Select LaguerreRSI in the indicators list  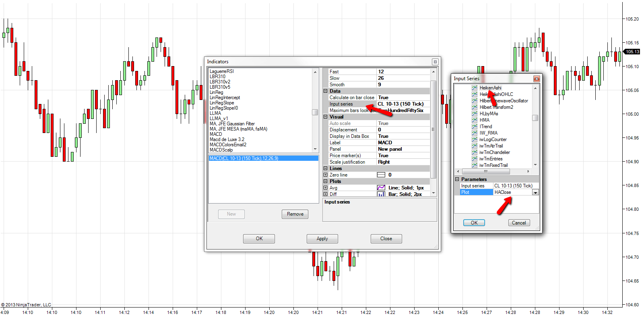(221, 71)
